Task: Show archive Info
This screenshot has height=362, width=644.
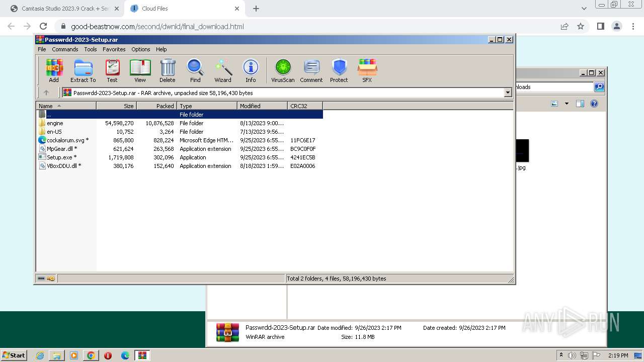Action: click(x=251, y=70)
